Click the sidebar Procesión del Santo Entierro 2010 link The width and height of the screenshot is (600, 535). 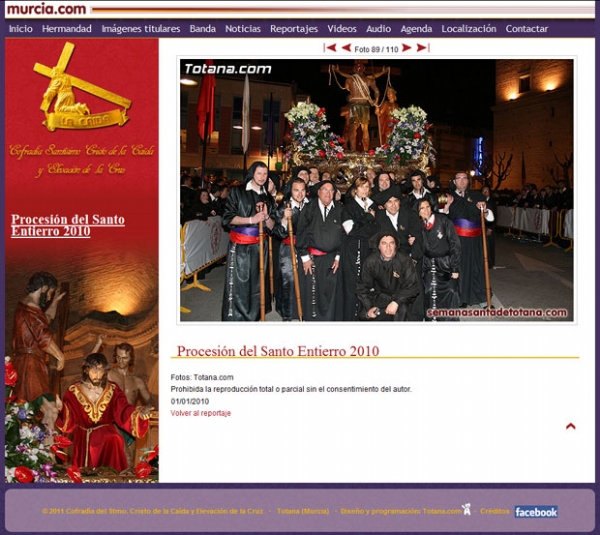(68, 225)
